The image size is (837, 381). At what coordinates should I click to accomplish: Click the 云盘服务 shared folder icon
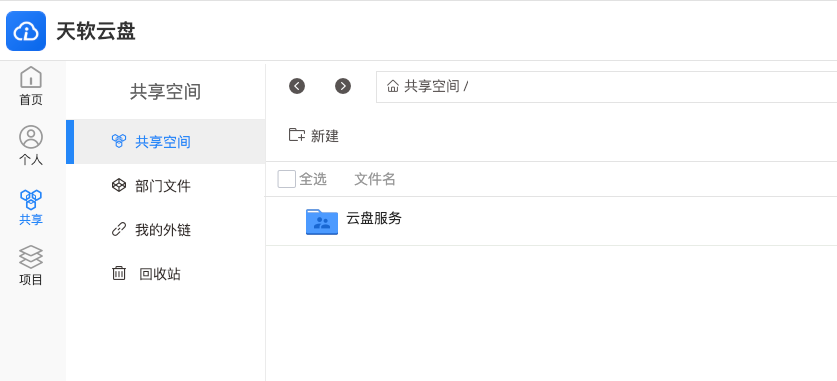pos(322,221)
